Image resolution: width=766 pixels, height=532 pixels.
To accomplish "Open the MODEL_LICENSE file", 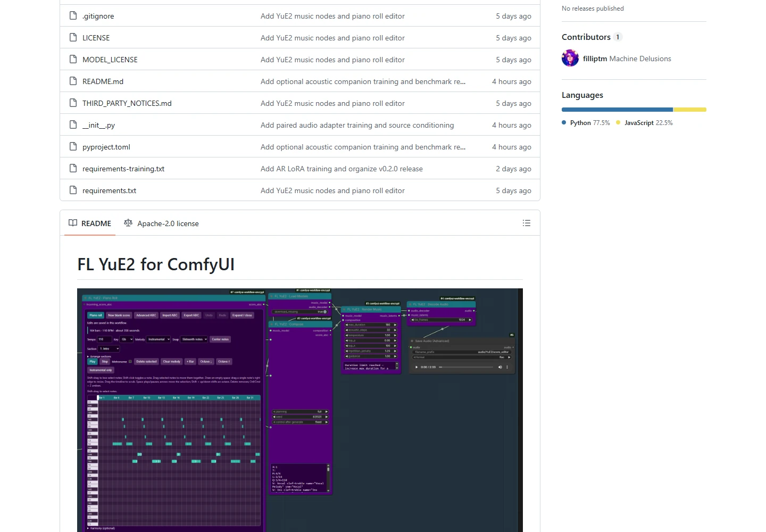I will click(110, 60).
